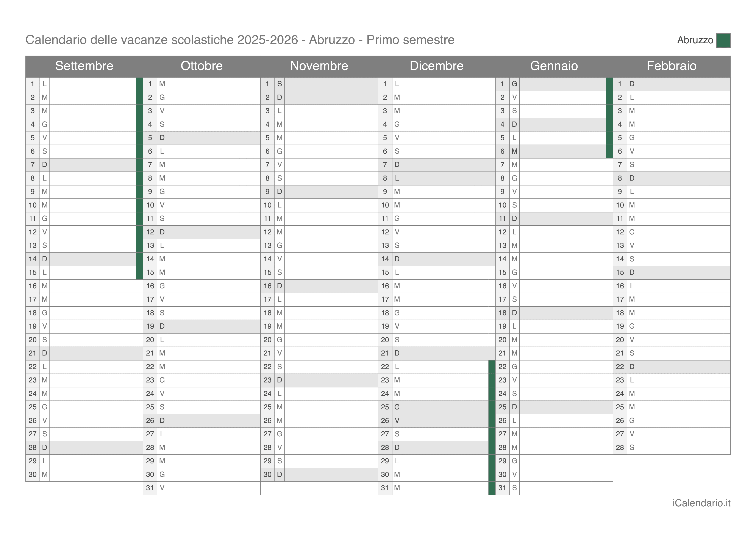Click day number 28 under Febbraio
The image size is (756, 535).
[620, 447]
